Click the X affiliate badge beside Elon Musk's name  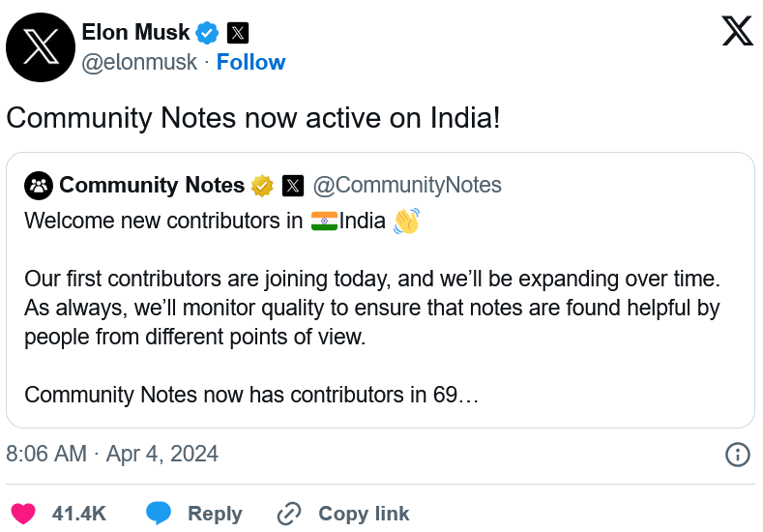238,33
